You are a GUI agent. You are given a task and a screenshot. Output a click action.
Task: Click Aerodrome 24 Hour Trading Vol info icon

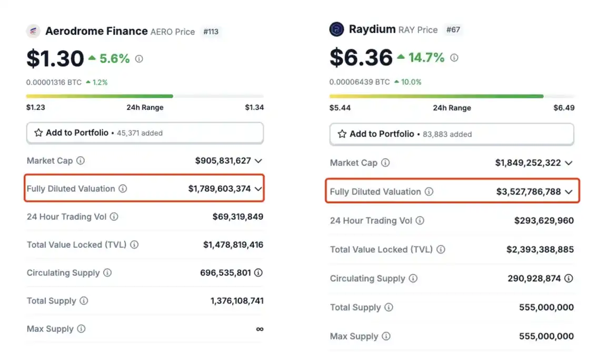[x=114, y=216]
